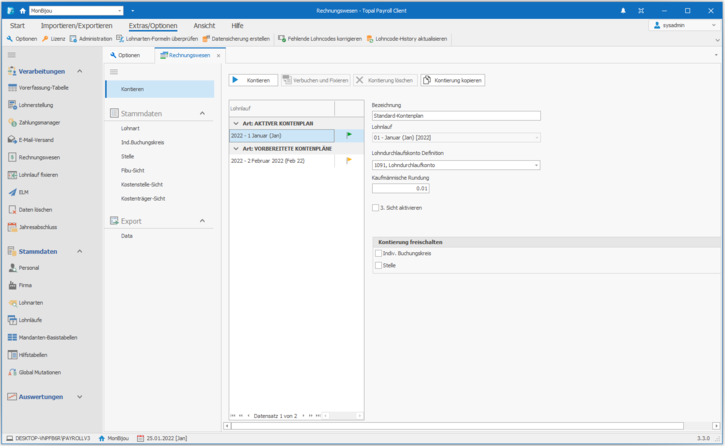Image resolution: width=725 pixels, height=446 pixels.
Task: Collapse the Art: Aktiver Kontenplan group
Action: click(x=235, y=122)
